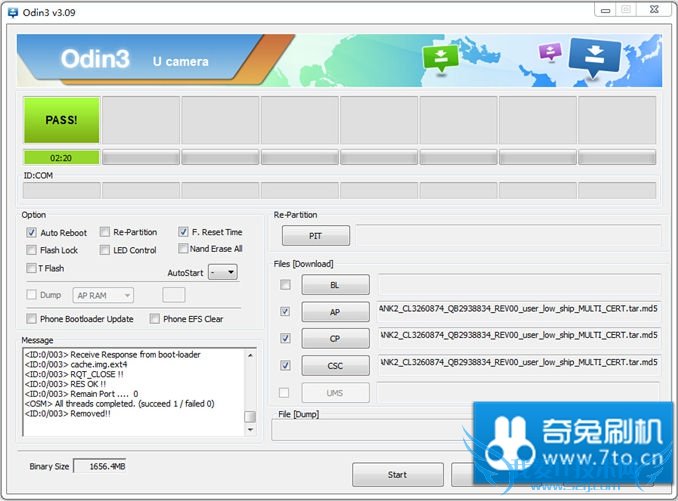The image size is (678, 501).
Task: Click the blue download bubble icon
Action: [x=595, y=57]
